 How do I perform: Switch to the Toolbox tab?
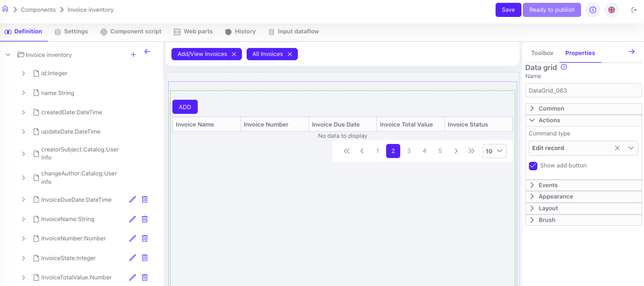[542, 53]
